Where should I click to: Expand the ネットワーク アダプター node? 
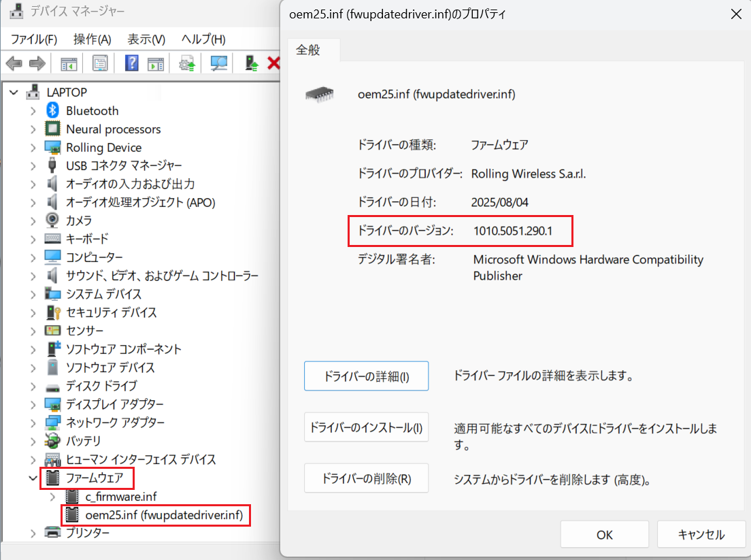click(33, 423)
